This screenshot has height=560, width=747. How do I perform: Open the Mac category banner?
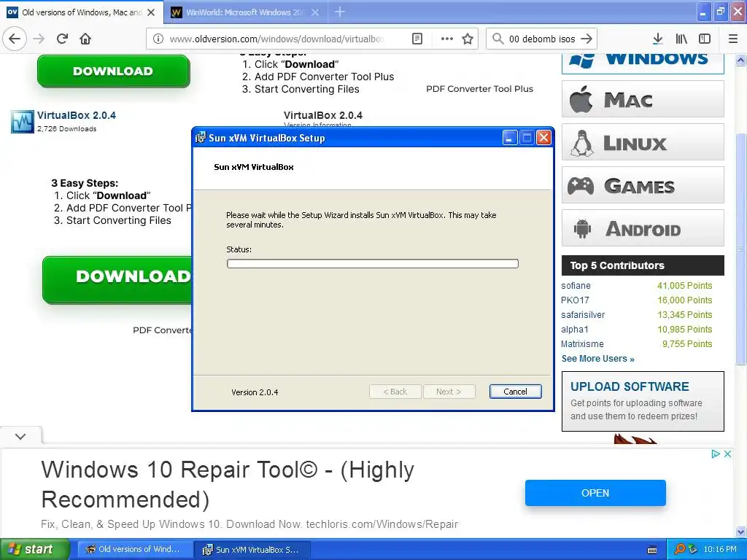[643, 99]
